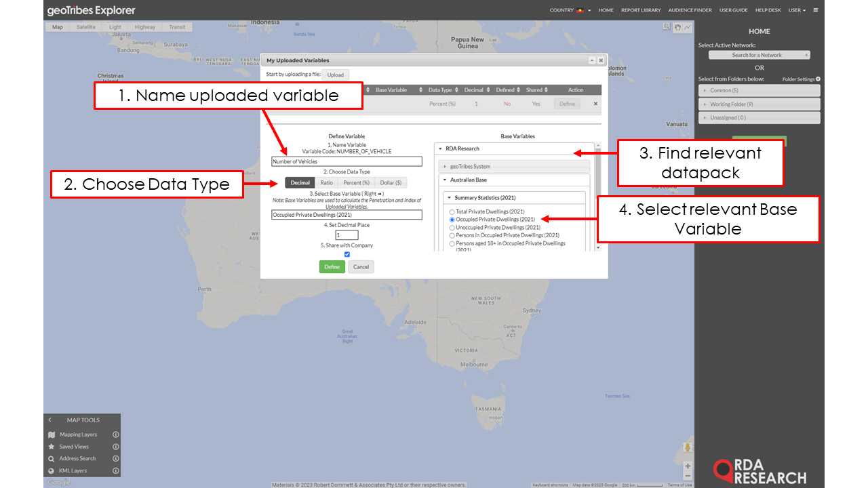Click Cancel in Define Variable form
Screen dimensions: 868x488
click(x=361, y=267)
